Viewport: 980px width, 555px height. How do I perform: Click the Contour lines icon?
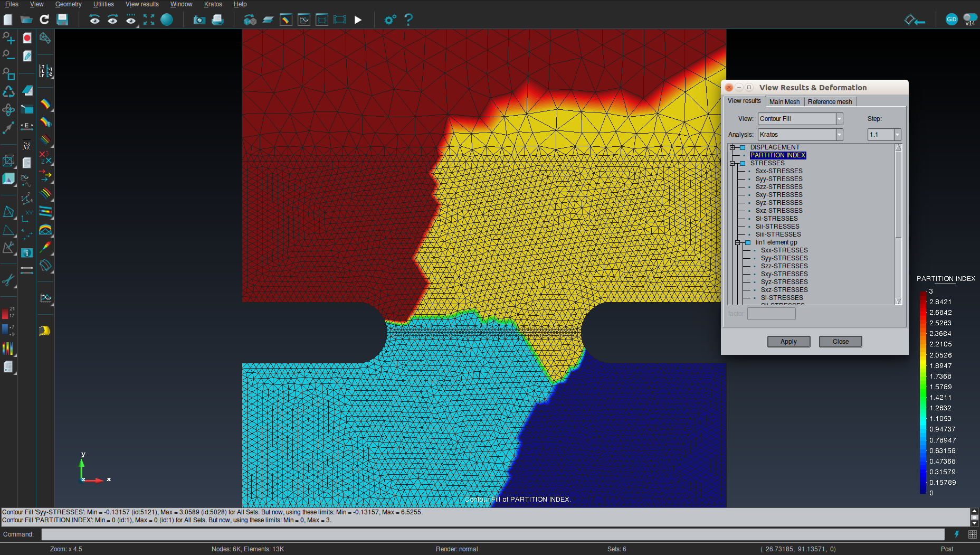click(x=45, y=140)
